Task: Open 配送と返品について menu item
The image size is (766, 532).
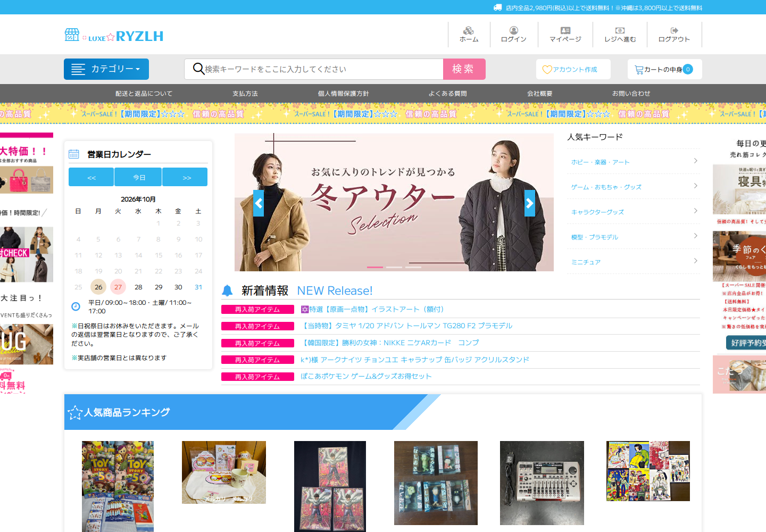Action: coord(144,94)
